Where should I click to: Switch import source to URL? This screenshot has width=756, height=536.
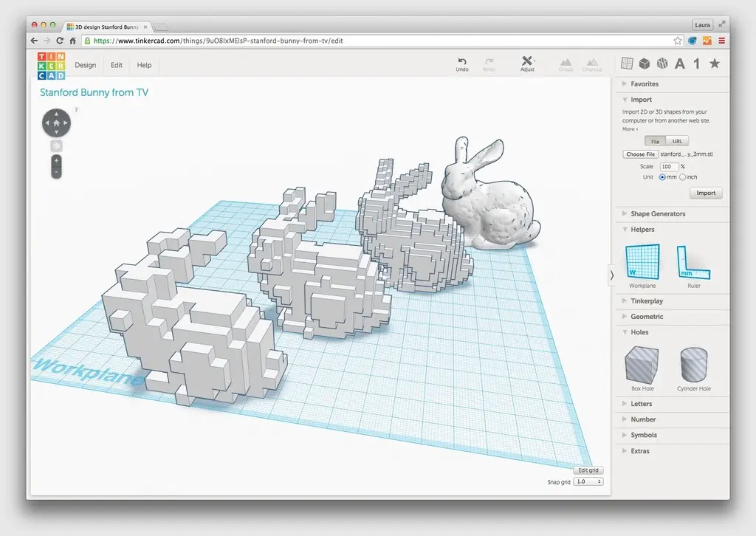coord(677,141)
